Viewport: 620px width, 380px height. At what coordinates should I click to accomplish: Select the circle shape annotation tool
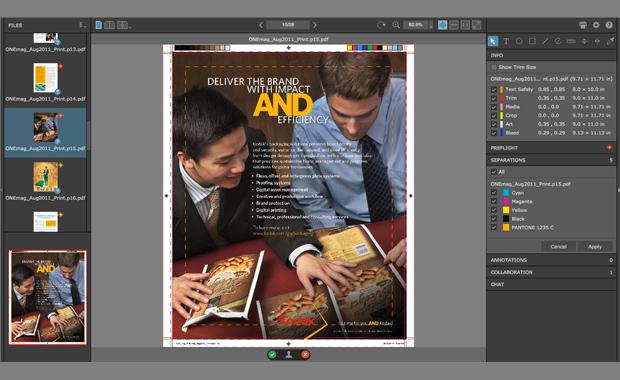(519, 41)
